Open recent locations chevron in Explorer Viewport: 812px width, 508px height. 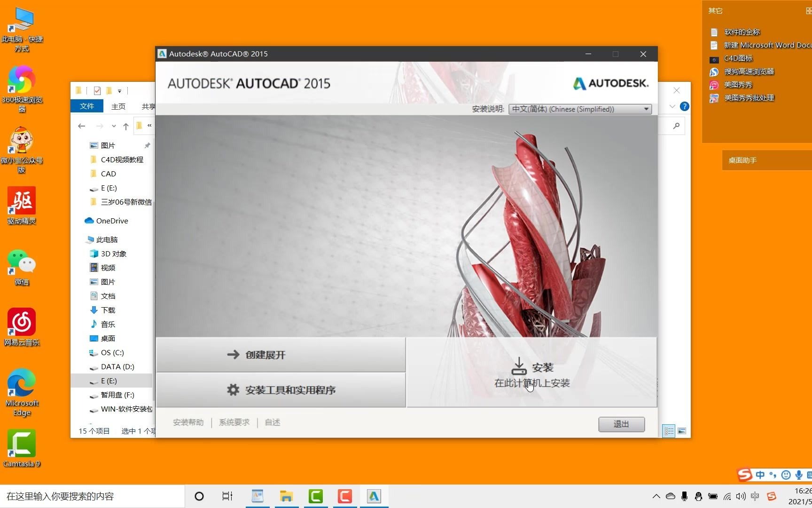tap(114, 126)
